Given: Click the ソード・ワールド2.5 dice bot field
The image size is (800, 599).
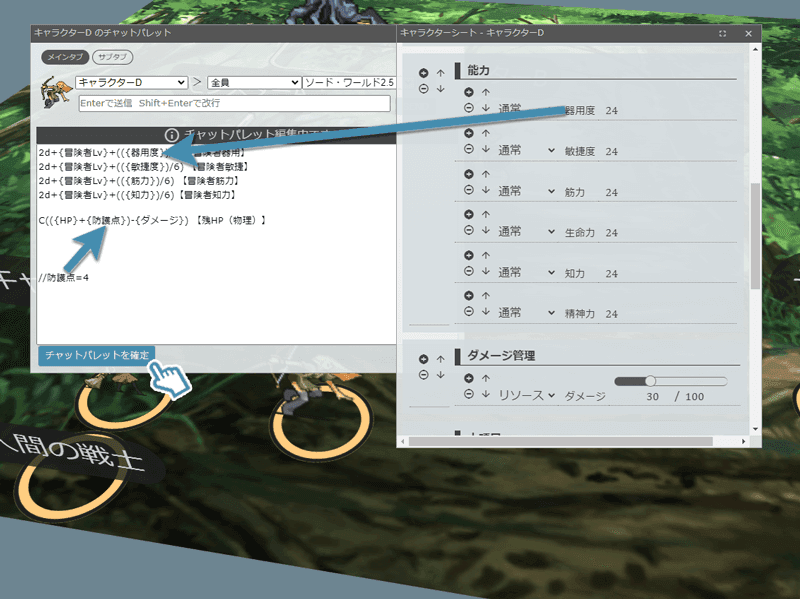Looking at the screenshot, I should (x=349, y=82).
